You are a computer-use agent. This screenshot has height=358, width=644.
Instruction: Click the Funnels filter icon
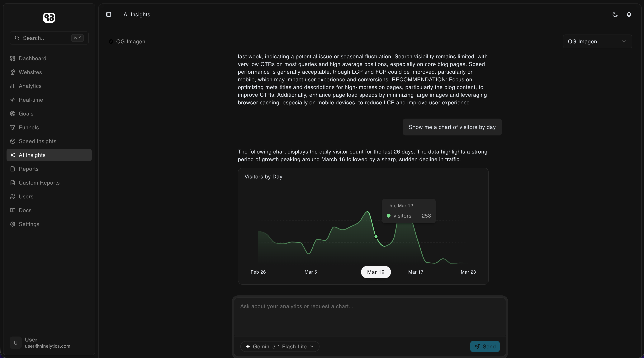click(13, 128)
